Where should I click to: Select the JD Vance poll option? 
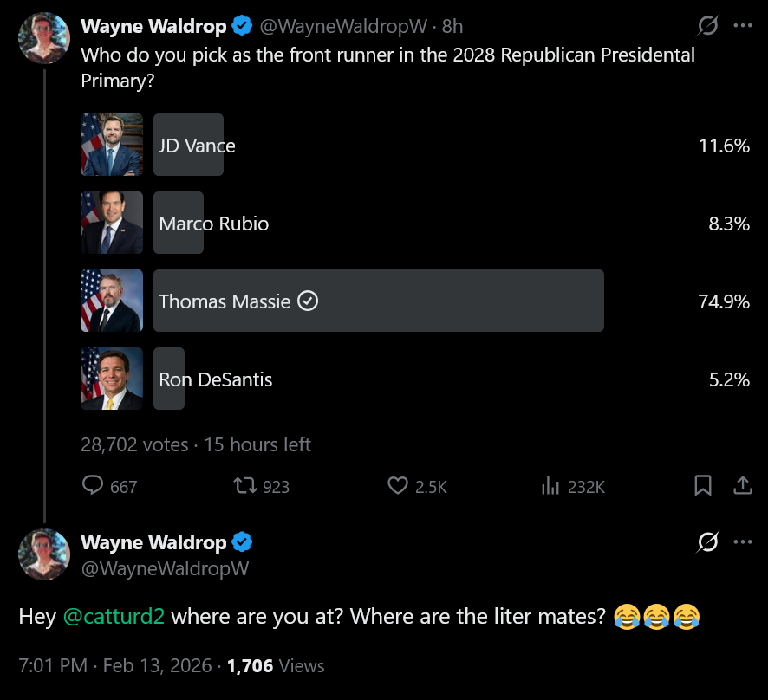coord(415,145)
